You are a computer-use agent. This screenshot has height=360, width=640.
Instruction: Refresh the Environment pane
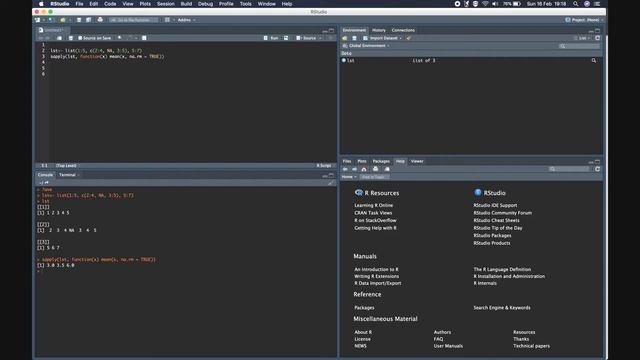[597, 38]
